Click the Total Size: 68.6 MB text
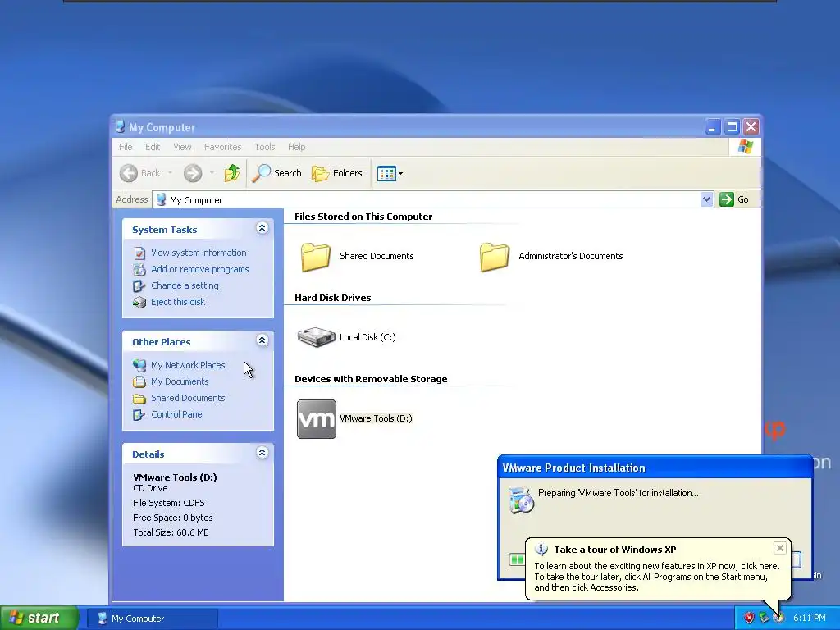Image resolution: width=840 pixels, height=630 pixels. (x=171, y=532)
